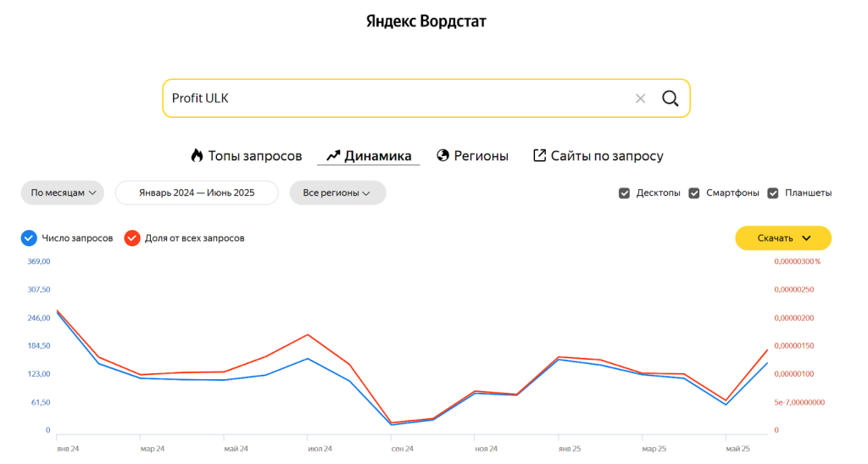Viewport: 868px width, 464px height.
Task: Clear the search field with the X icon
Action: [640, 98]
